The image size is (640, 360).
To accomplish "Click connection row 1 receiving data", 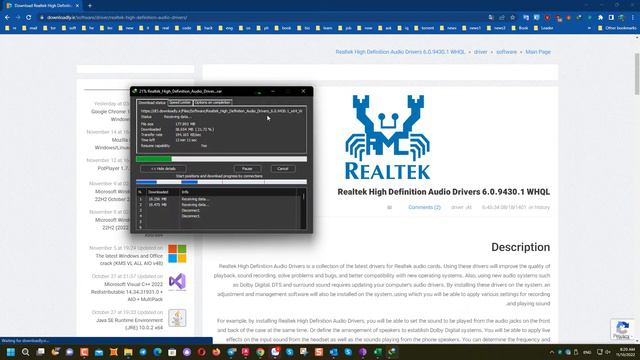I will point(218,199).
